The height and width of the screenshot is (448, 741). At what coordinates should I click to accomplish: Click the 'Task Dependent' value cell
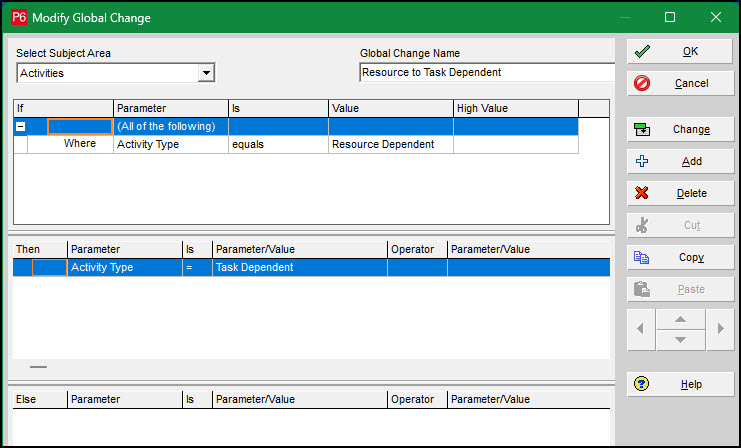(300, 267)
